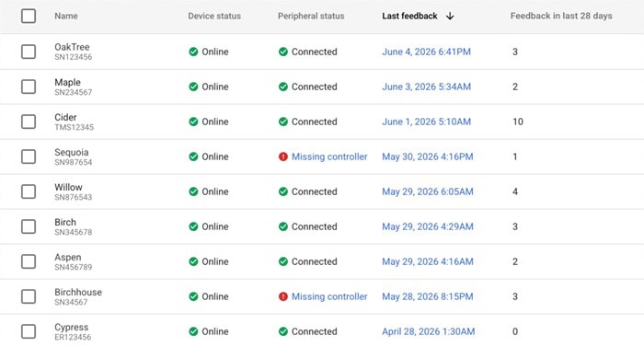The image size is (644, 347).
Task: Click Cider's Online check icon
Action: click(x=193, y=121)
